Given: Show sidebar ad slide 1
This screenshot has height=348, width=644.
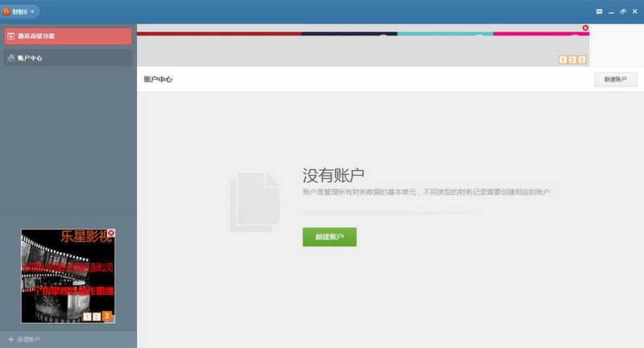Looking at the screenshot, I should pos(87,317).
